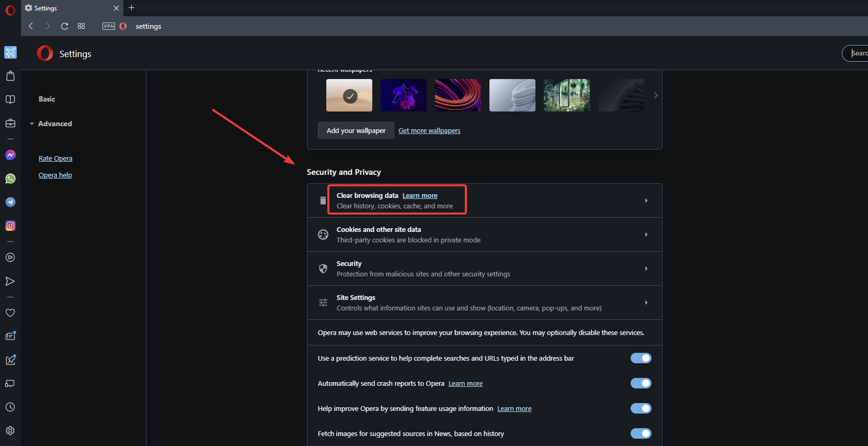Click the shield icon in Security row

323,269
